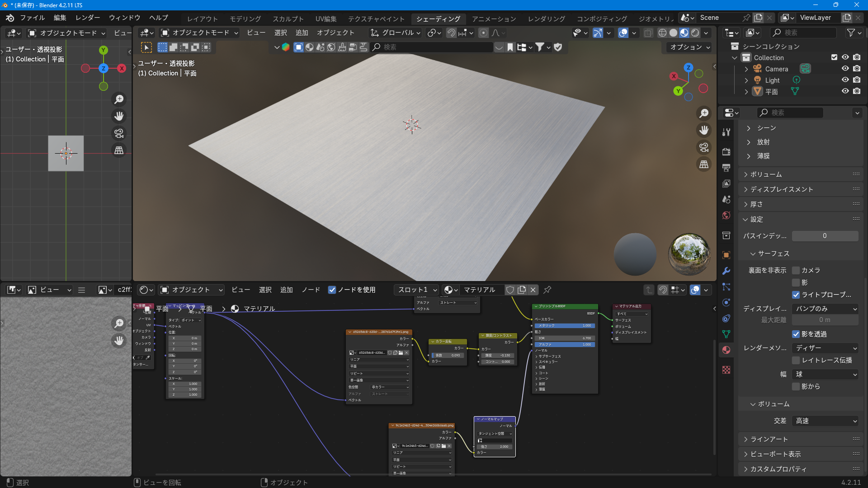Open the ウィンドウ menu
Image resolution: width=868 pixels, height=488 pixels.
tap(125, 18)
